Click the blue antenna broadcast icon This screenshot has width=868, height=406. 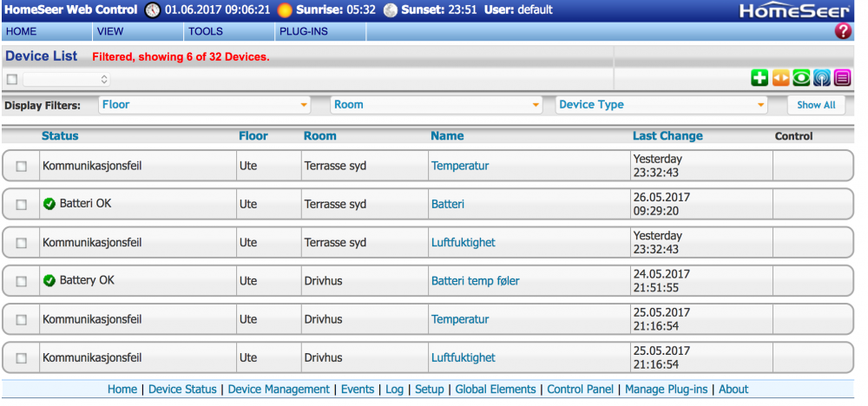821,78
